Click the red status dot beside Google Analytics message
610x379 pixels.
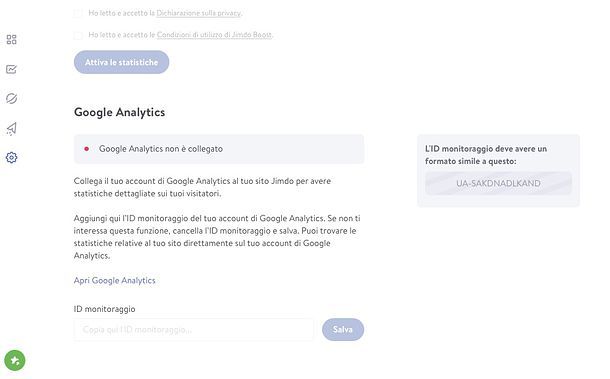[86, 149]
